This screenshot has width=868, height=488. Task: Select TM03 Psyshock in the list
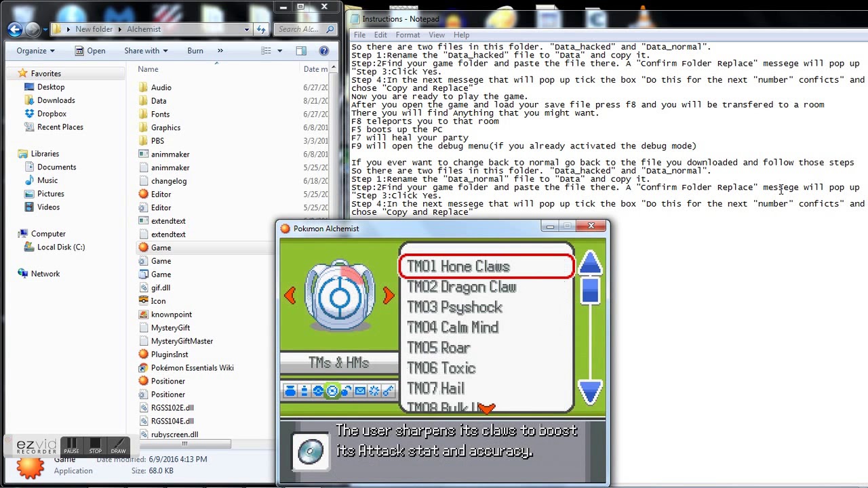pyautogui.click(x=454, y=307)
